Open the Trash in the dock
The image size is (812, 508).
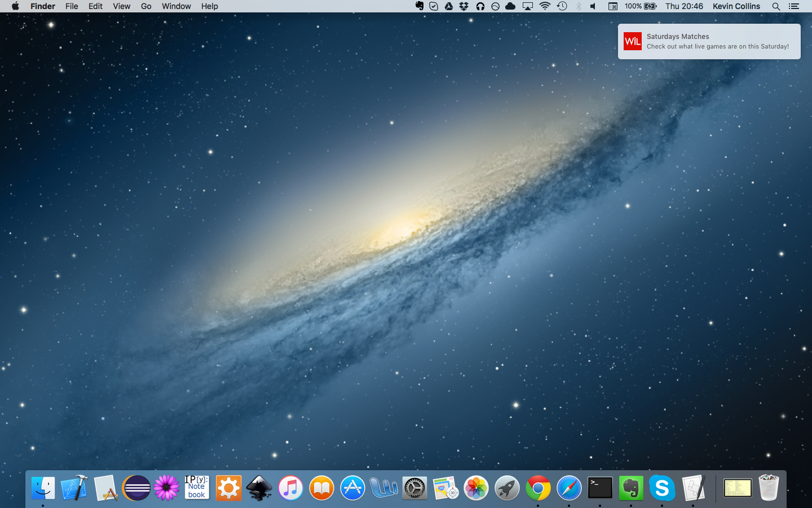click(769, 488)
